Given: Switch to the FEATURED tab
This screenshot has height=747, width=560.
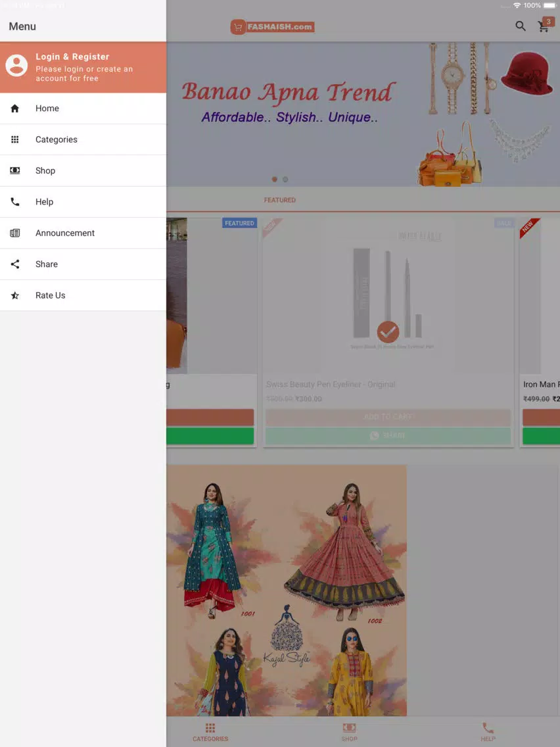Looking at the screenshot, I should [x=280, y=200].
